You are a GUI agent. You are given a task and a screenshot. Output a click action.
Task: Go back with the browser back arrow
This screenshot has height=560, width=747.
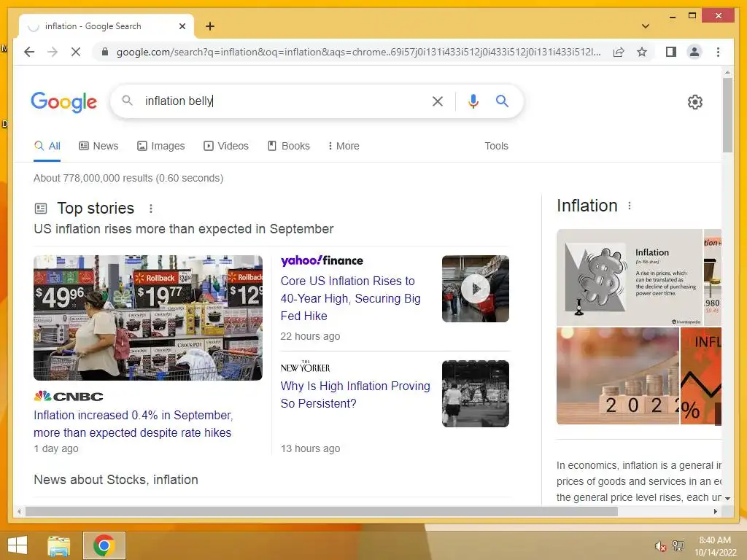click(x=29, y=52)
